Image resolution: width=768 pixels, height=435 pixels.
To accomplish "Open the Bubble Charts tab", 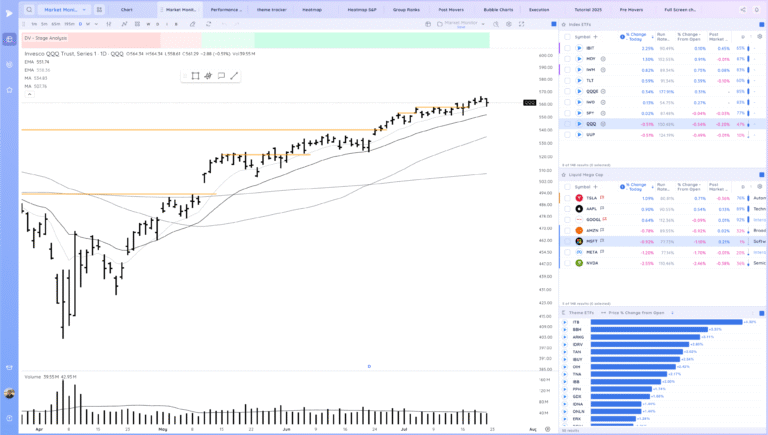I will pyautogui.click(x=498, y=9).
